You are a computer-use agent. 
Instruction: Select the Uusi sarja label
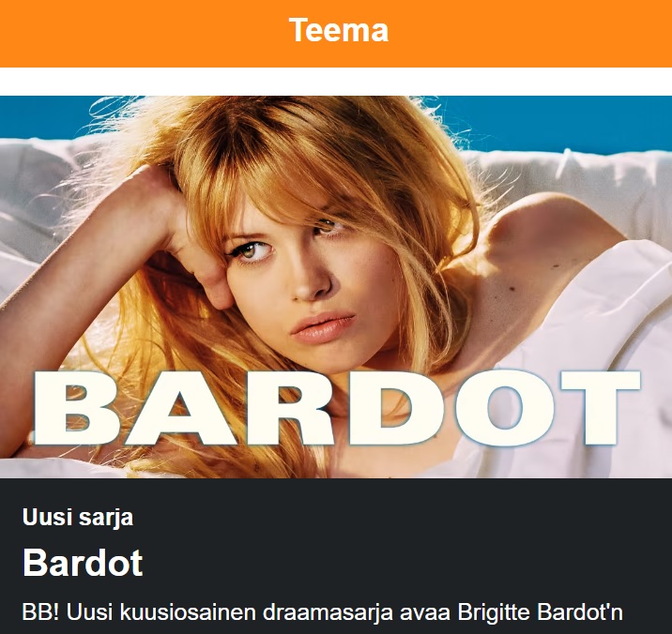[x=78, y=518]
